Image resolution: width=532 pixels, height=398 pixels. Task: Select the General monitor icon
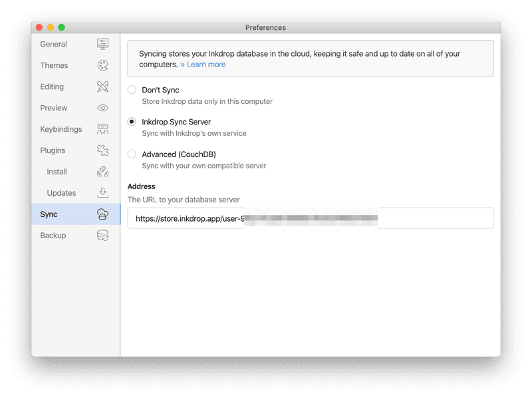pos(102,44)
